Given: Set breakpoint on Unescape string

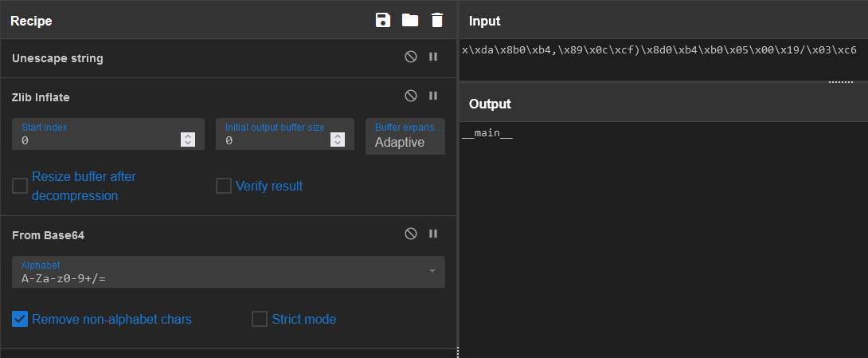Looking at the screenshot, I should point(433,57).
